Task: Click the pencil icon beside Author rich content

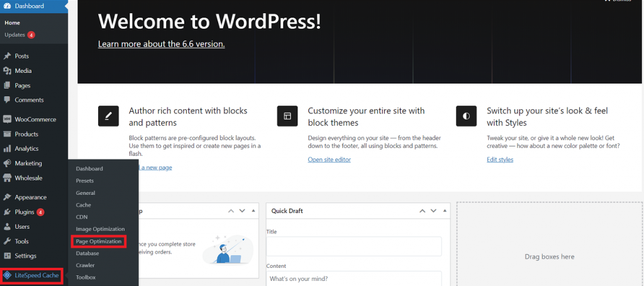Action: pos(108,116)
